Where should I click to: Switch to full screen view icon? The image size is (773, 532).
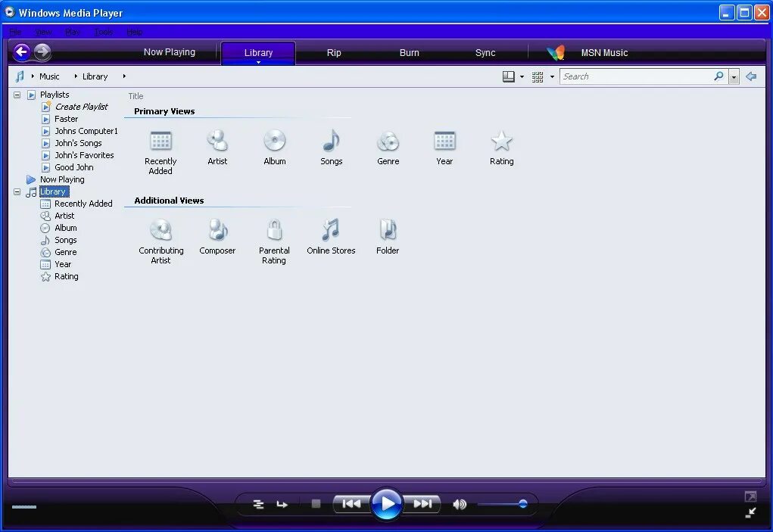pos(750,496)
